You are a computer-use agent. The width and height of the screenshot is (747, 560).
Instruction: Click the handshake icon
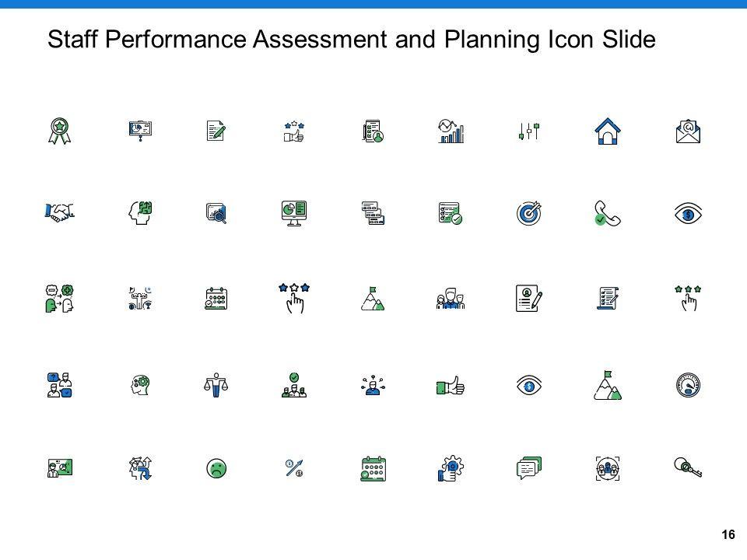tap(58, 212)
